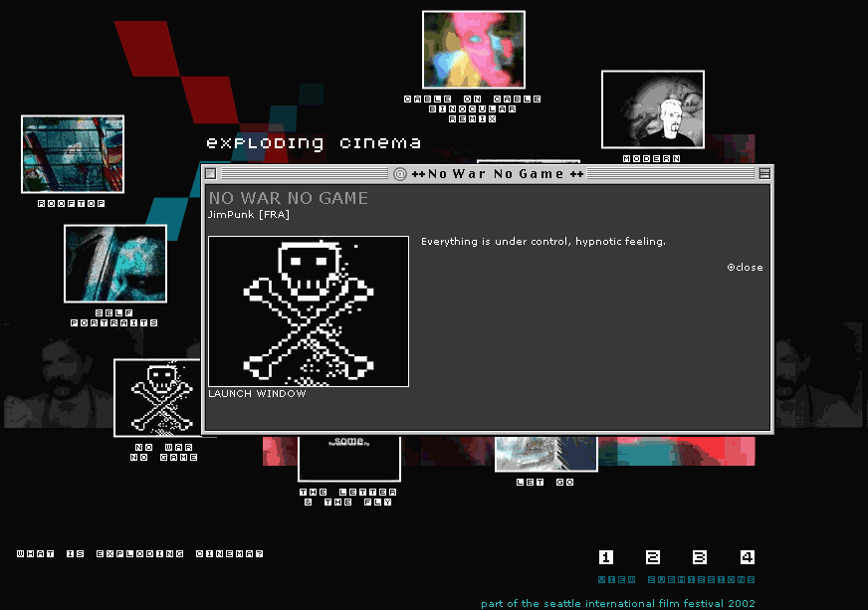Open The Letter & The Fly thumbnail
This screenshot has height=610, width=868.
(348, 458)
